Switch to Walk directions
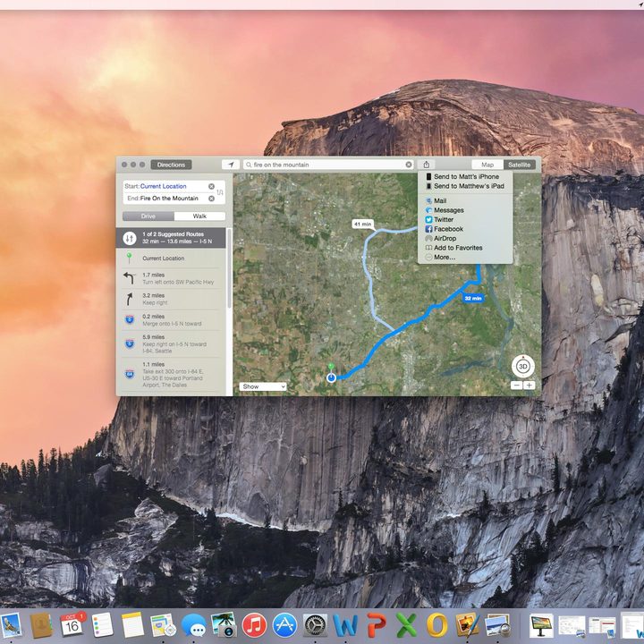The width and height of the screenshot is (644, 644). (199, 216)
